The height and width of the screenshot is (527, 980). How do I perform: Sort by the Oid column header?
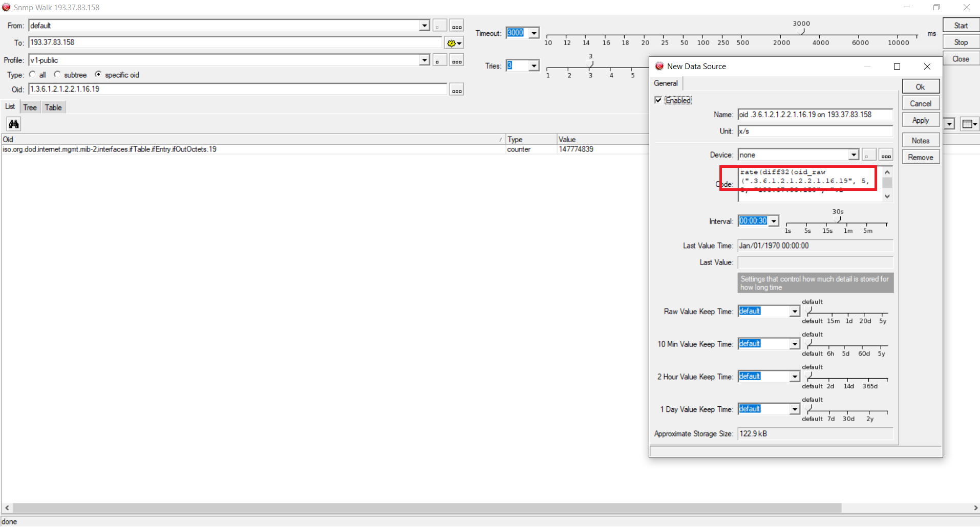coord(253,139)
